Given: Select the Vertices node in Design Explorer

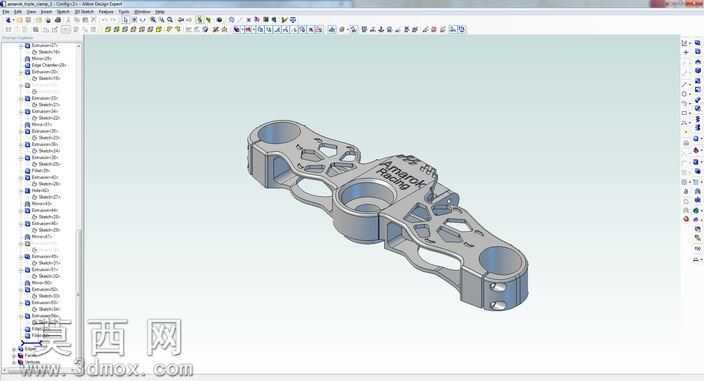Looking at the screenshot, I should pyautogui.click(x=32, y=362).
